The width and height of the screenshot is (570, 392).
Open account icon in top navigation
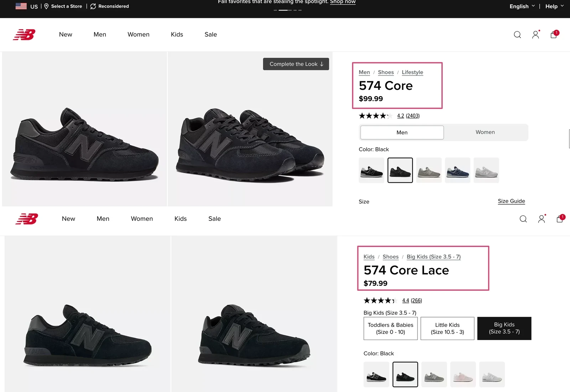coord(535,35)
